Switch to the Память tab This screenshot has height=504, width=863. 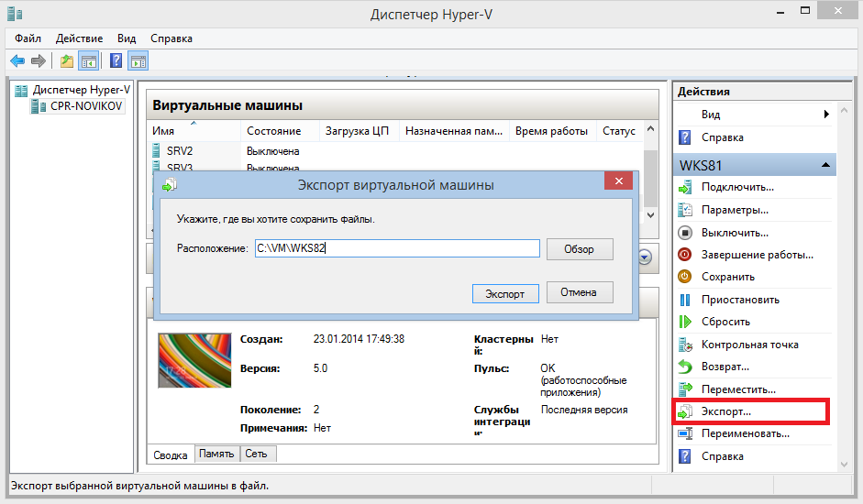217,454
